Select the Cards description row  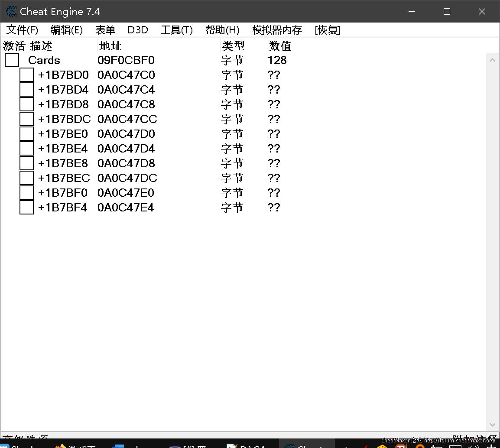(x=44, y=60)
